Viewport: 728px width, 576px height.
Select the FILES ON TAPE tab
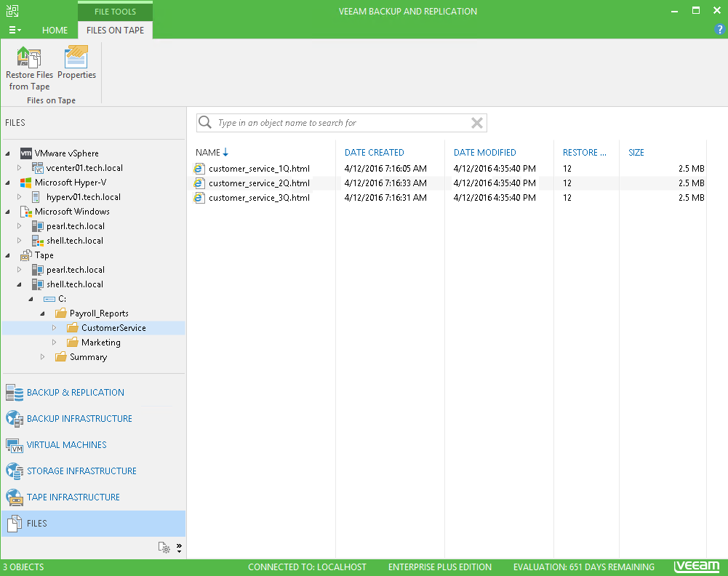(x=115, y=30)
